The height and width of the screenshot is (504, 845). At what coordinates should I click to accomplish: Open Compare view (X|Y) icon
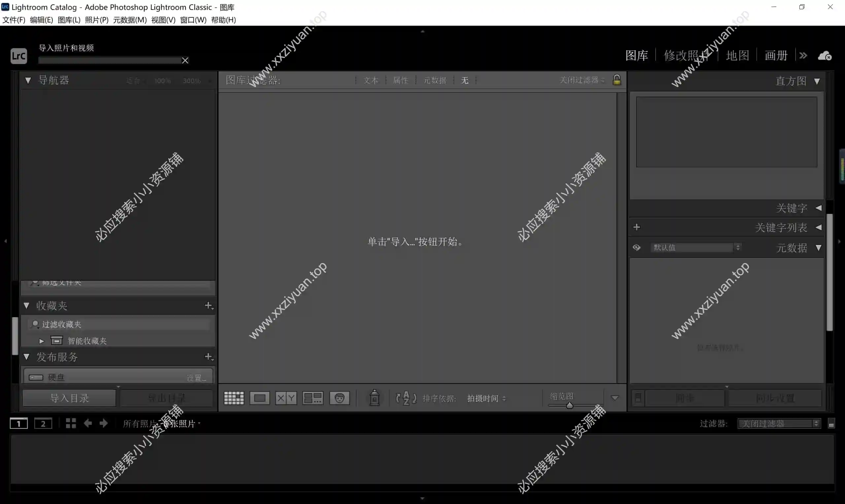tap(286, 398)
